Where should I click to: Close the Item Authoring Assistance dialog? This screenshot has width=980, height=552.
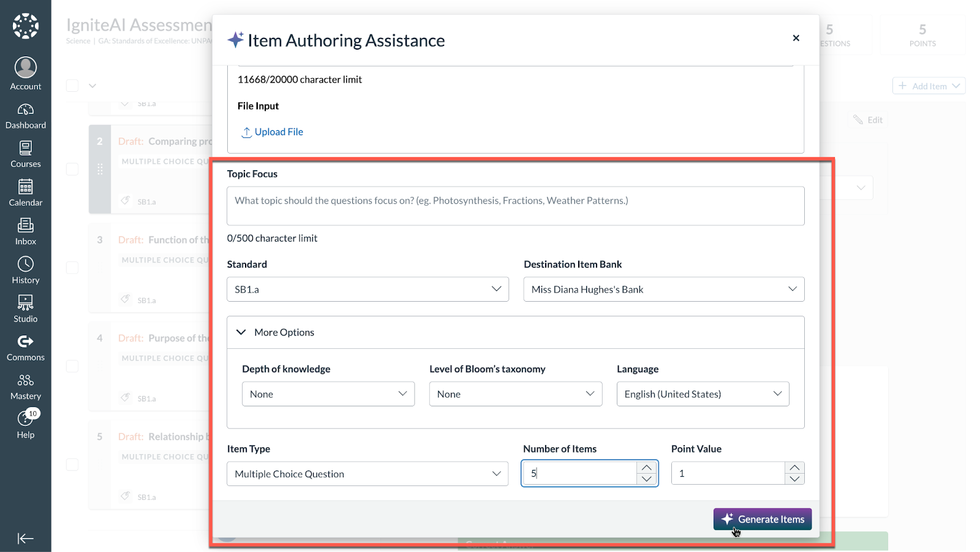(x=796, y=38)
